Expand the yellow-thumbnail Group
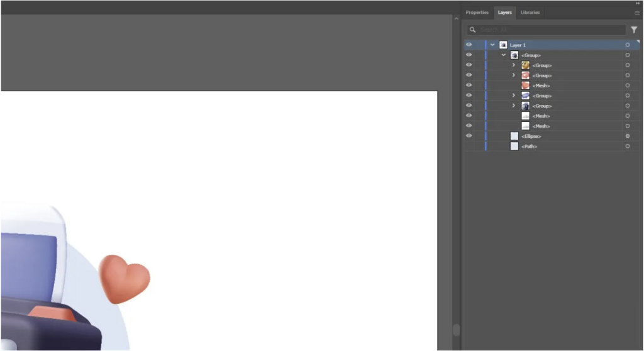The width and height of the screenshot is (644, 351). 513,65
